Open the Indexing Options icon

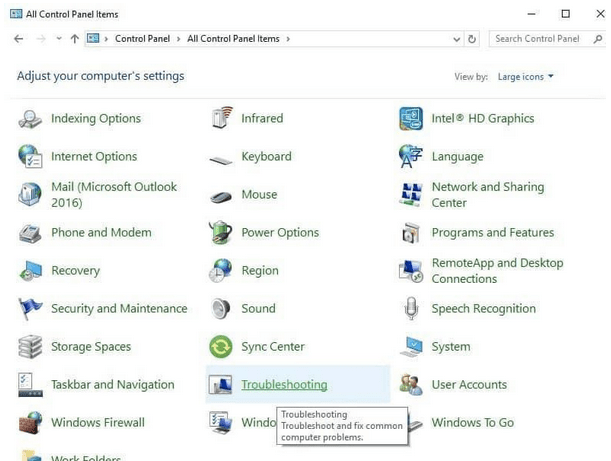click(x=30, y=118)
